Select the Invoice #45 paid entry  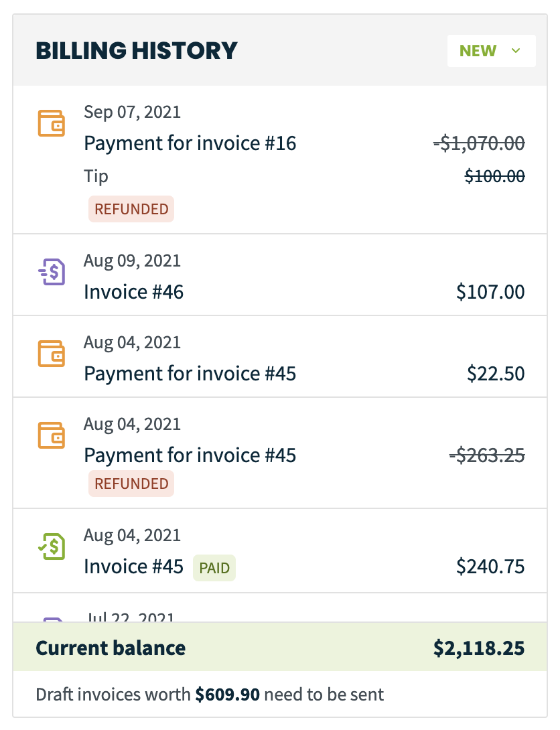click(280, 551)
